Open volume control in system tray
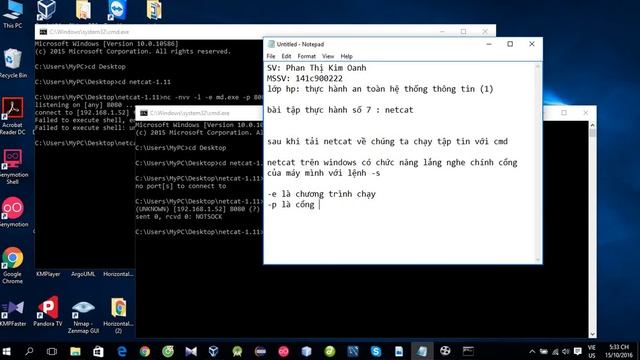The image size is (640, 360). click(x=566, y=351)
